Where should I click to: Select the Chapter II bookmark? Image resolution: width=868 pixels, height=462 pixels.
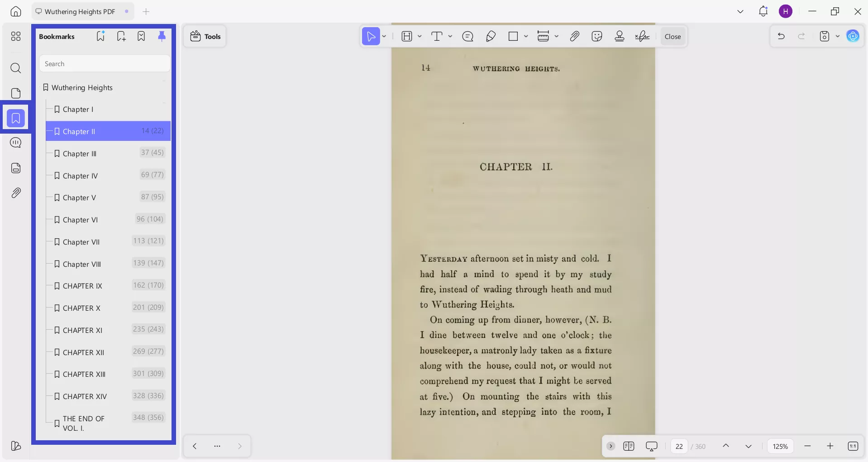click(108, 131)
